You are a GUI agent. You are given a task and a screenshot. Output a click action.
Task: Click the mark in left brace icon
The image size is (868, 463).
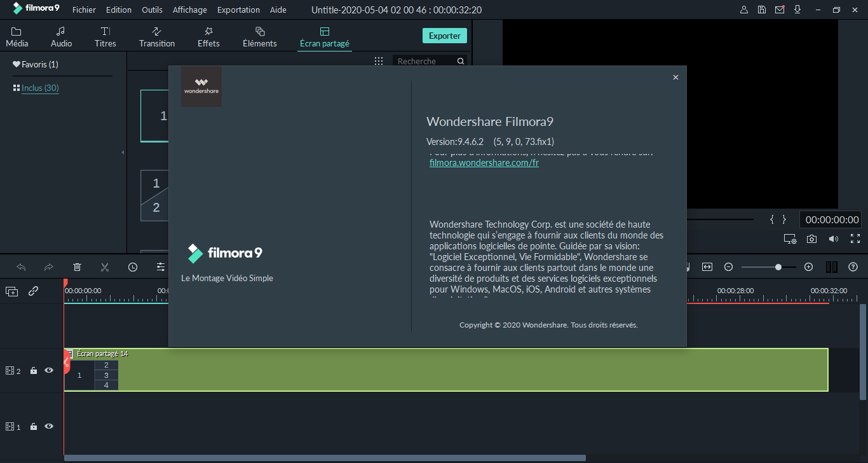772,219
